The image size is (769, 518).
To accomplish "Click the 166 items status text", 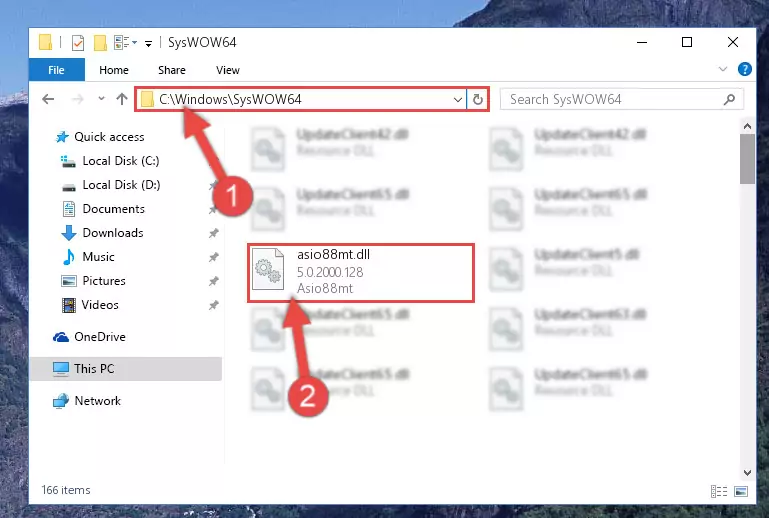I will pyautogui.click(x=66, y=490).
